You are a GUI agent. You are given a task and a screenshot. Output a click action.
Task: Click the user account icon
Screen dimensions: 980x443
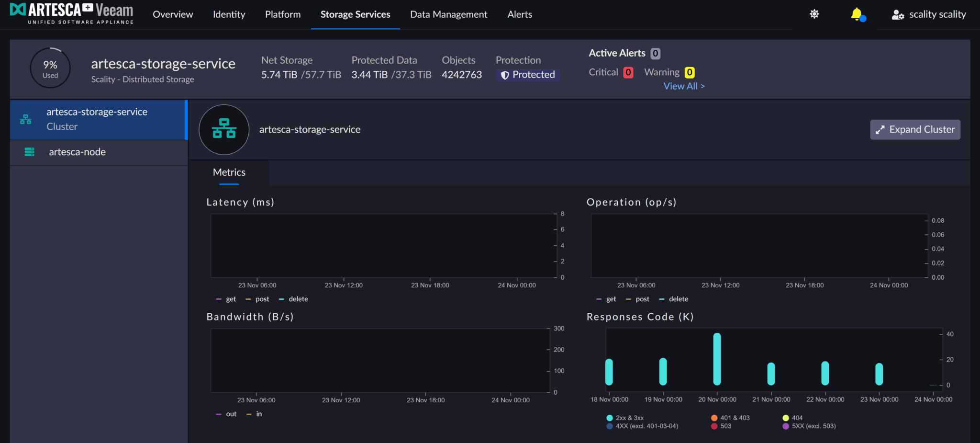click(x=897, y=15)
